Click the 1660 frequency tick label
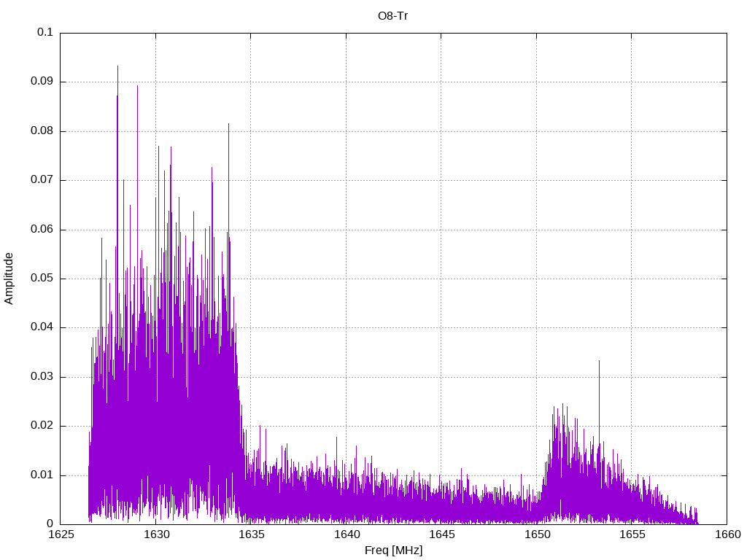This screenshot has width=747, height=560. click(727, 534)
